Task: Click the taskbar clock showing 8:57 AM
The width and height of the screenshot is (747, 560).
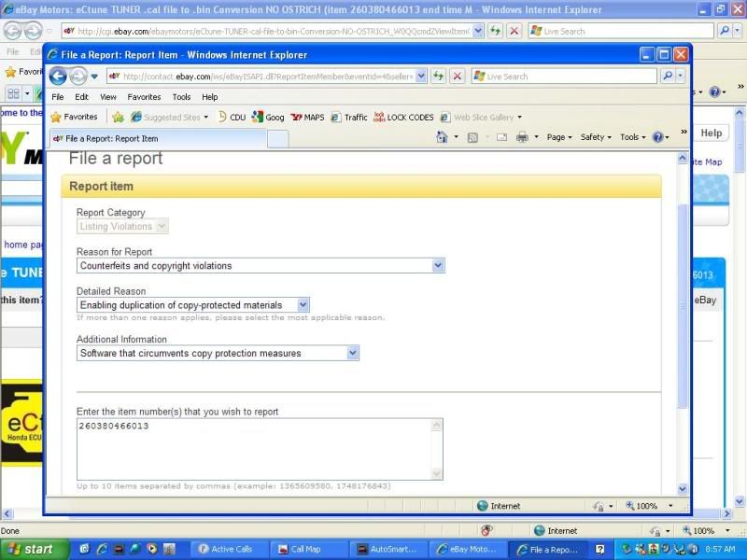Action: click(720, 549)
